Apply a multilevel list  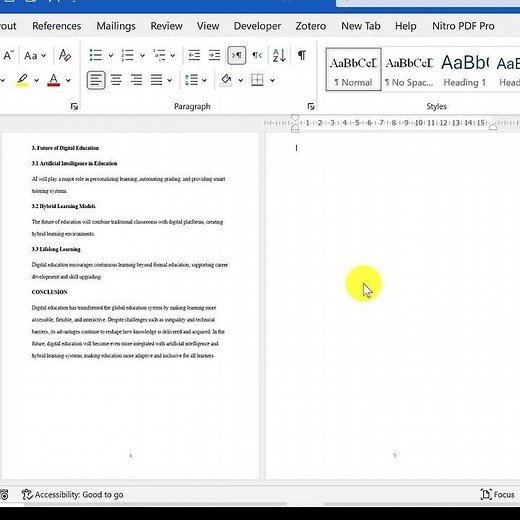[x=159, y=55]
